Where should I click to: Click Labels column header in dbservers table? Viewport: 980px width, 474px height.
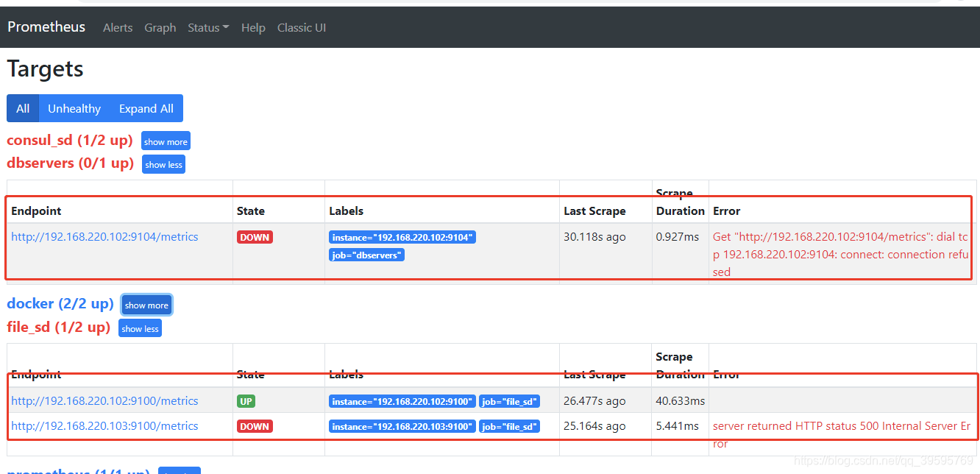click(346, 211)
